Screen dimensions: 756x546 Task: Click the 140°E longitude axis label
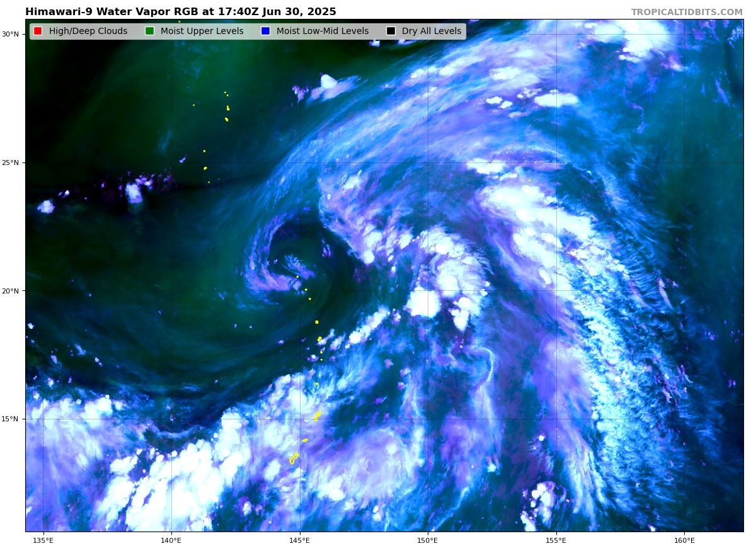point(171,540)
